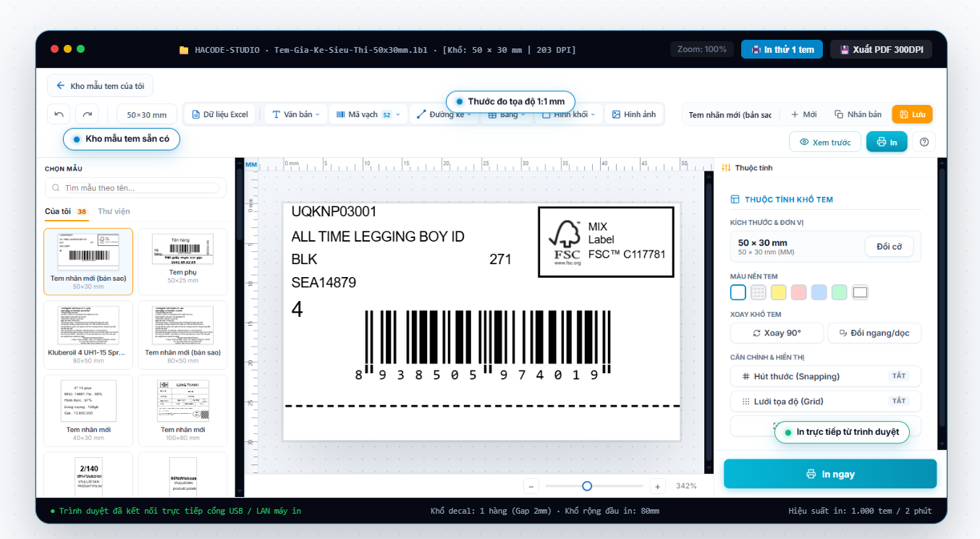Select the barcode on the label canvas
The width and height of the screenshot is (980, 539).
(x=483, y=346)
